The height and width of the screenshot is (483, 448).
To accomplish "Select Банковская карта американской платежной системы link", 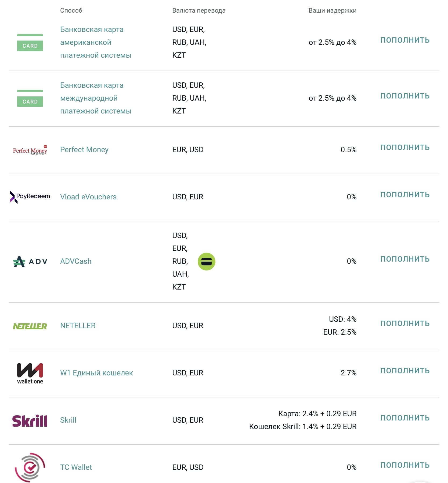I will click(x=96, y=42).
